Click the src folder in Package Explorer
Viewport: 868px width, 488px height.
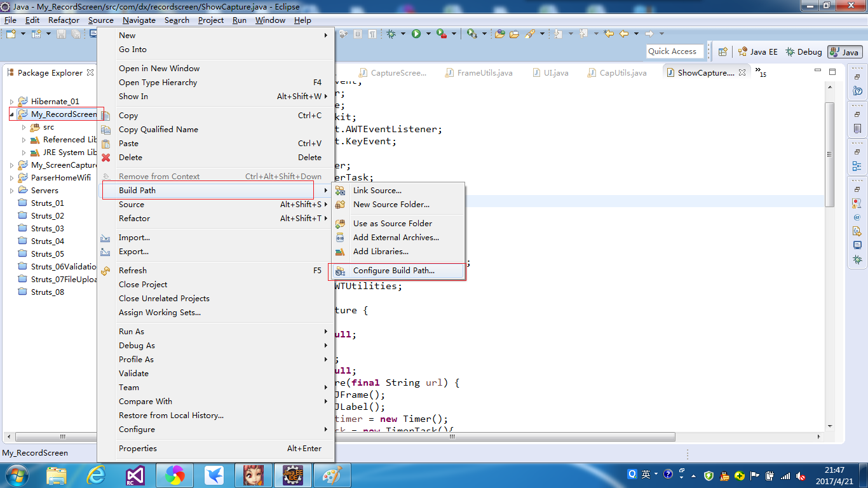coord(42,127)
